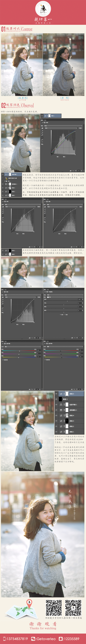
Task: Open 颜色 dropdown in Selective Color panel
Action: (x=65, y=297)
